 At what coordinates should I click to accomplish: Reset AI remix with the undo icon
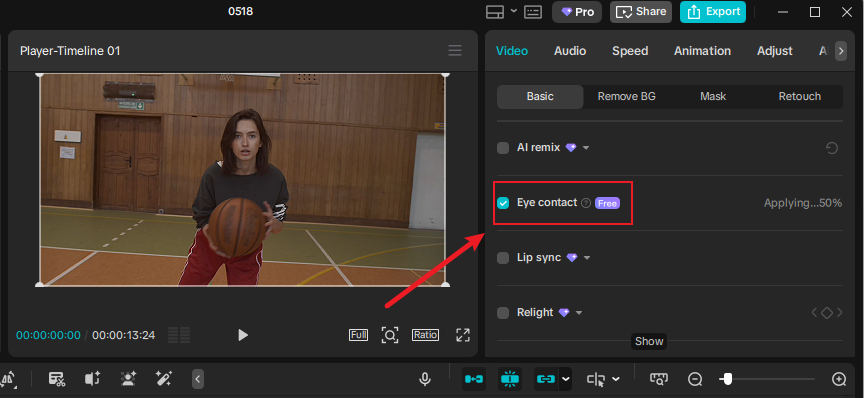click(x=831, y=148)
